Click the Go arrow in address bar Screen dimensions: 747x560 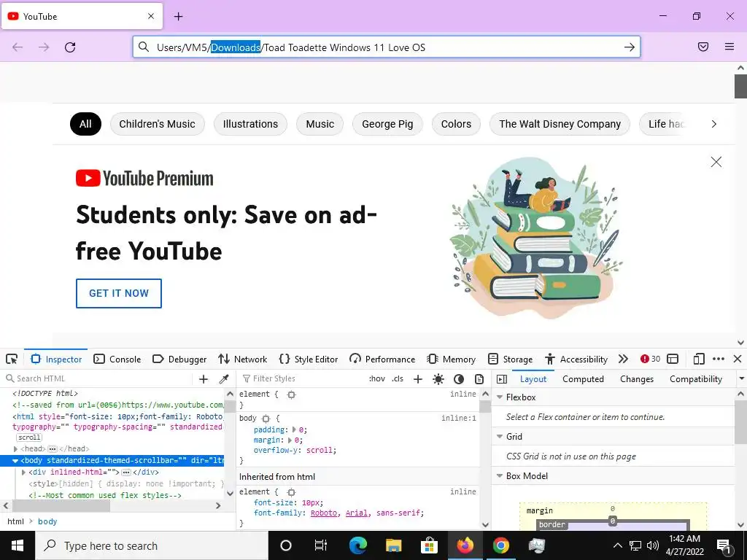pos(630,47)
